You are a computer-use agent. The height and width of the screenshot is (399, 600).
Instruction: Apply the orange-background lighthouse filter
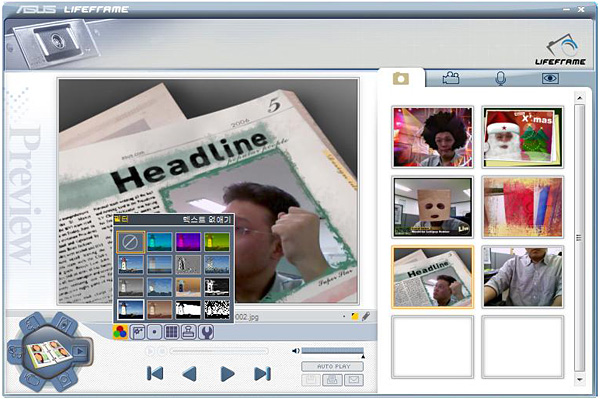[x=188, y=287]
